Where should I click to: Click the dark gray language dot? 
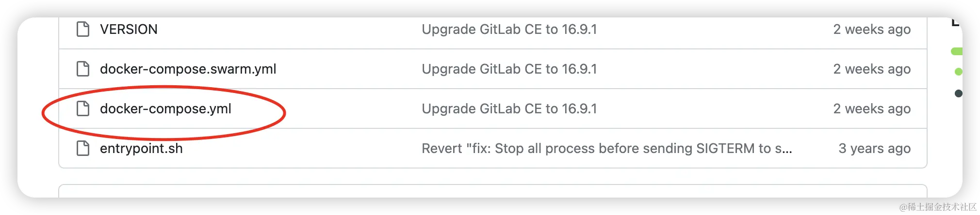(958, 93)
